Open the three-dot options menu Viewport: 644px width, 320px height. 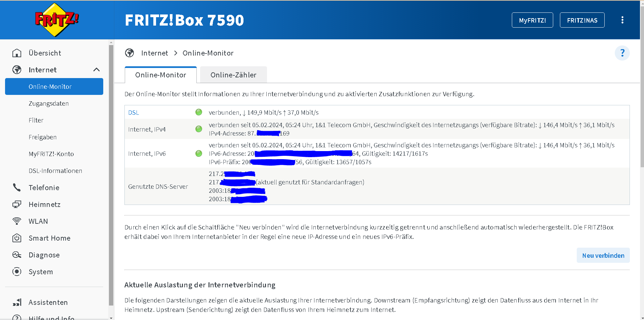point(622,20)
